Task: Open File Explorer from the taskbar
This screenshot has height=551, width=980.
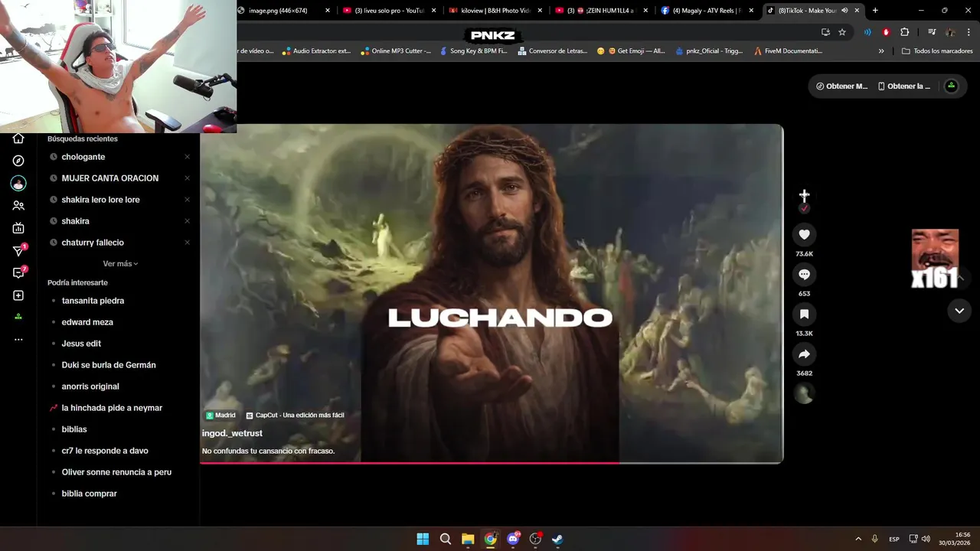Action: point(468,539)
